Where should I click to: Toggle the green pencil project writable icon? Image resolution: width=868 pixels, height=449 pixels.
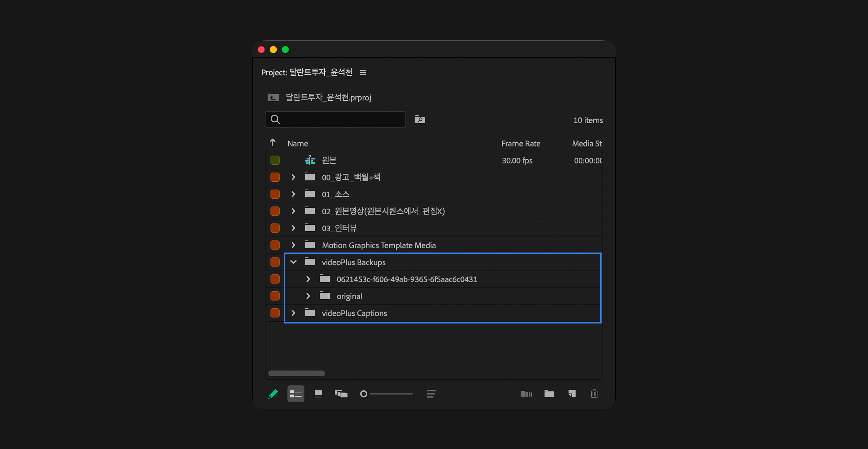click(x=273, y=394)
